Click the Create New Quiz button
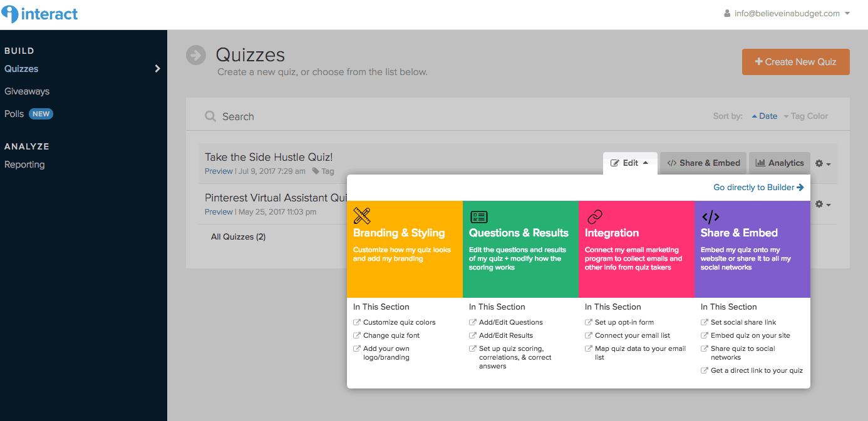868x421 pixels. click(795, 62)
